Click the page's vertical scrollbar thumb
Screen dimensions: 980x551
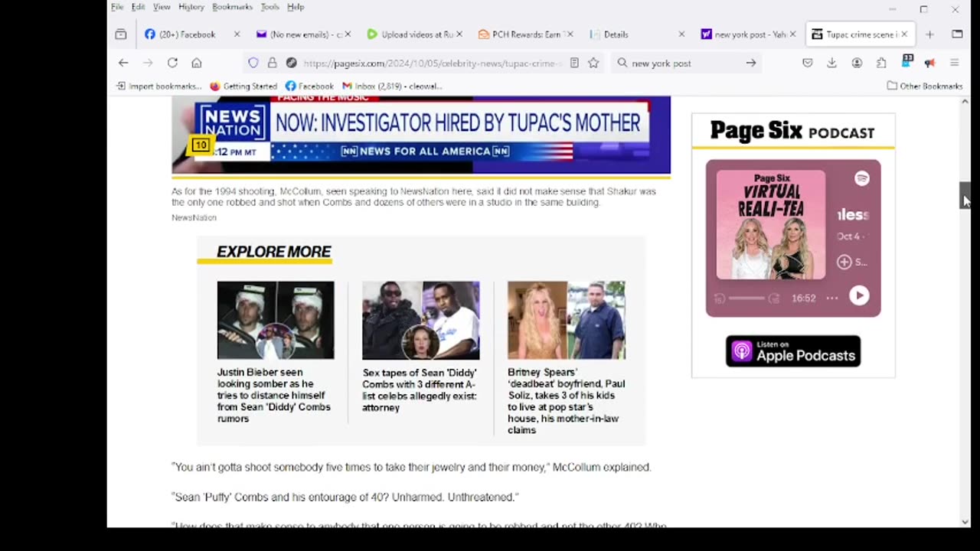pyautogui.click(x=965, y=195)
